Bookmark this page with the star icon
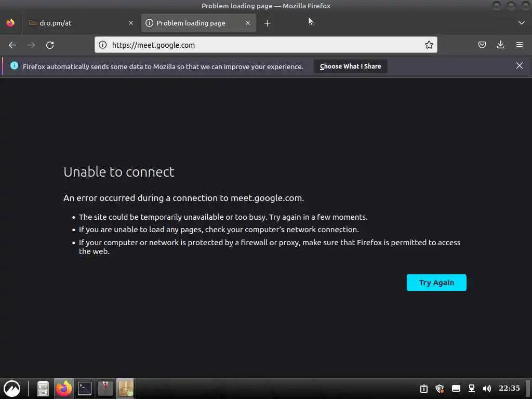Viewport: 532px width, 399px height. click(x=429, y=45)
